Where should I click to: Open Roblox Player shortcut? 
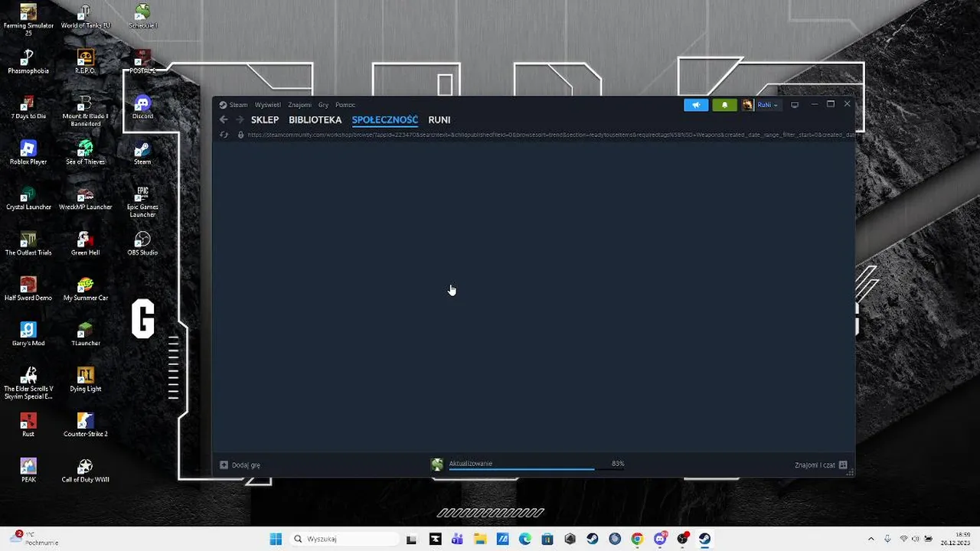28,152
